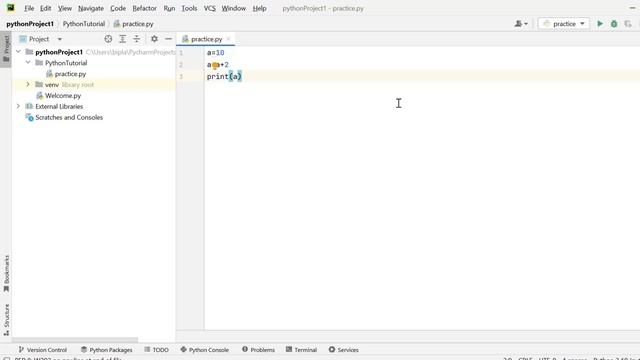Open the Structure side tab
640x360 pixels.
tap(6, 320)
